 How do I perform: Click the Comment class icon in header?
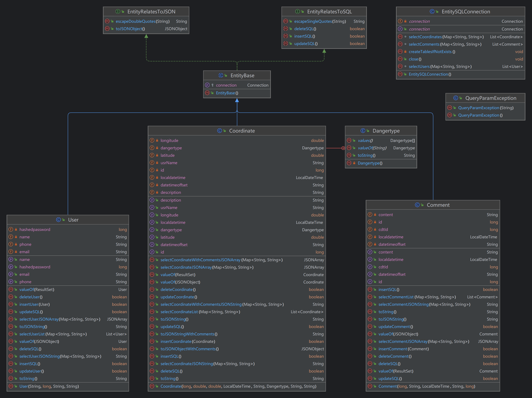pyautogui.click(x=417, y=205)
